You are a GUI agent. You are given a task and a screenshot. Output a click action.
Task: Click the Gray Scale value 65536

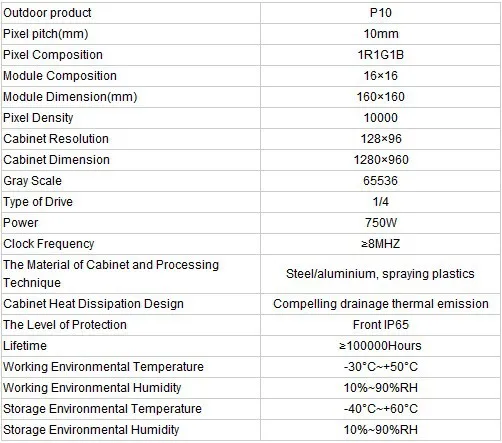tap(381, 181)
